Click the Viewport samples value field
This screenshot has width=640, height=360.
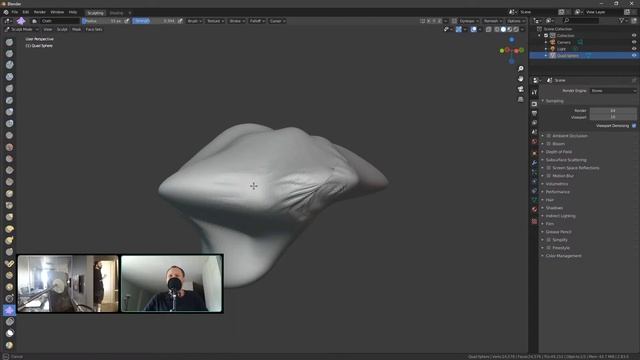pos(613,117)
